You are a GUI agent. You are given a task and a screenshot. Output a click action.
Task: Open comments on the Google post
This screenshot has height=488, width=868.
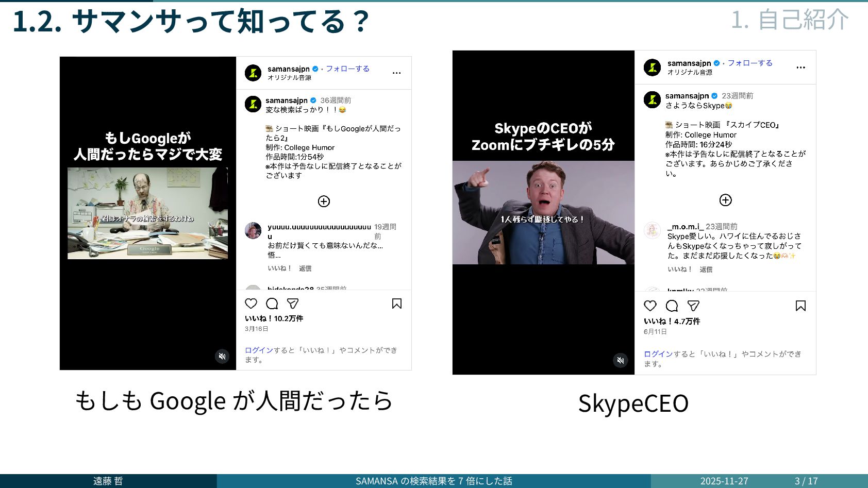(x=272, y=304)
